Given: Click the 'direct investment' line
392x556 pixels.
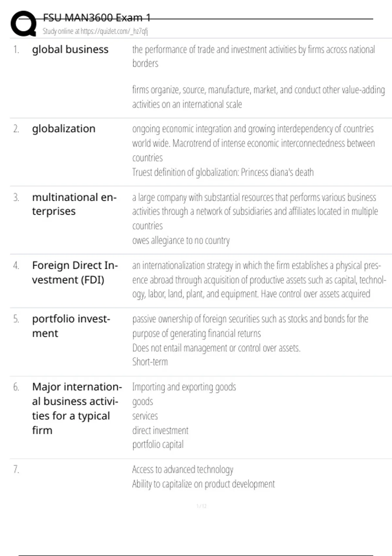Looking at the screenshot, I should [x=160, y=430].
